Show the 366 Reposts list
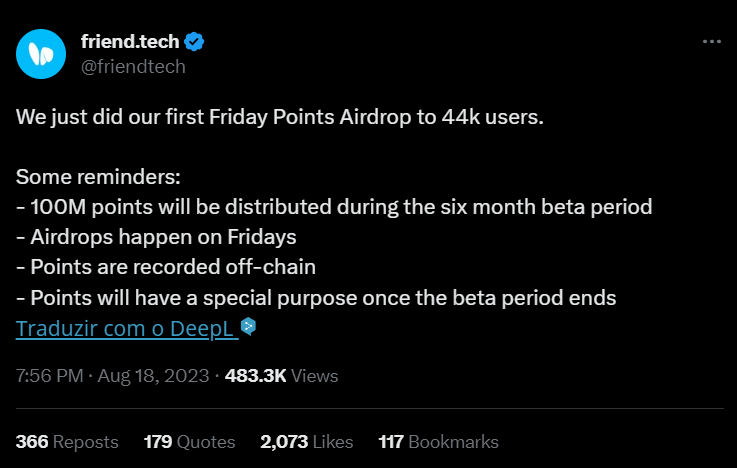 tap(67, 442)
